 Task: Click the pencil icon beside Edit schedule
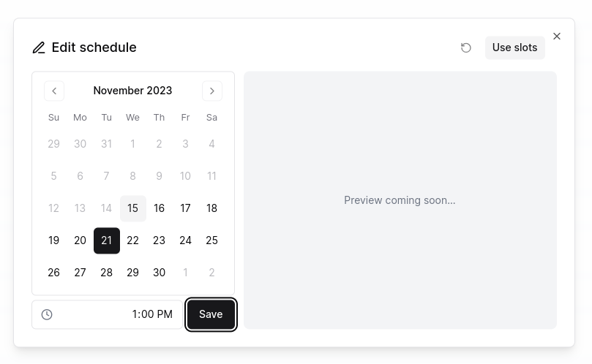pos(39,48)
